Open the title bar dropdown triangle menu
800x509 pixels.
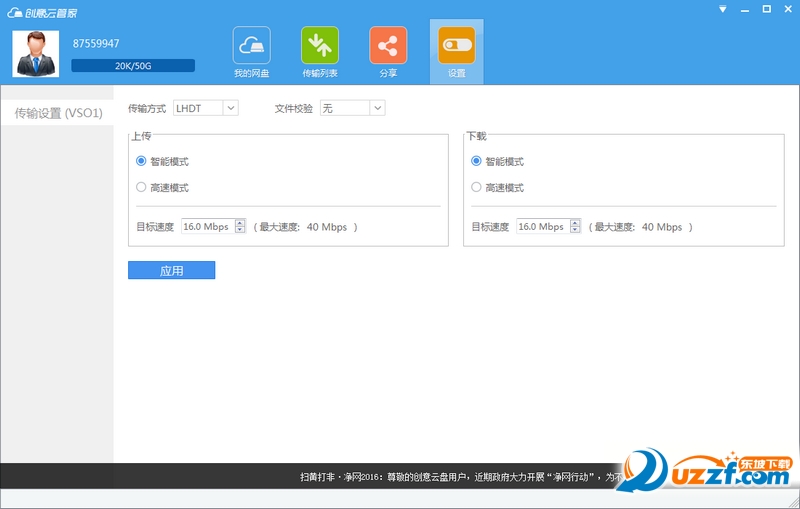[x=722, y=9]
